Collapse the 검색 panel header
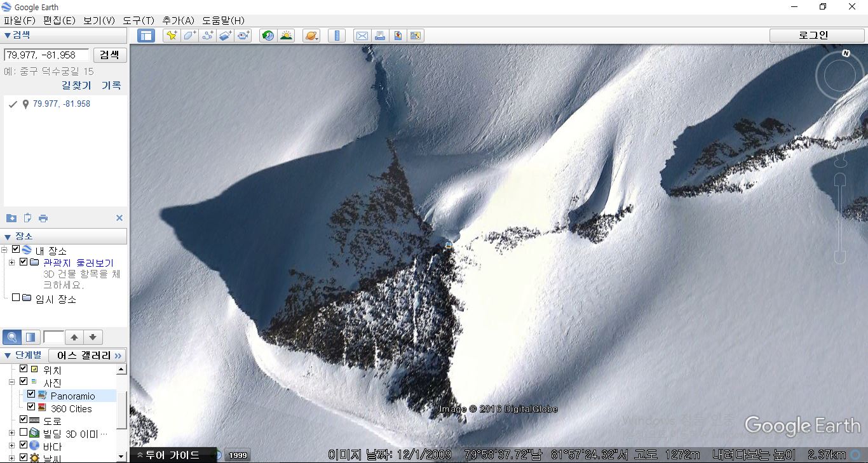This screenshot has width=868, height=463. tap(8, 35)
